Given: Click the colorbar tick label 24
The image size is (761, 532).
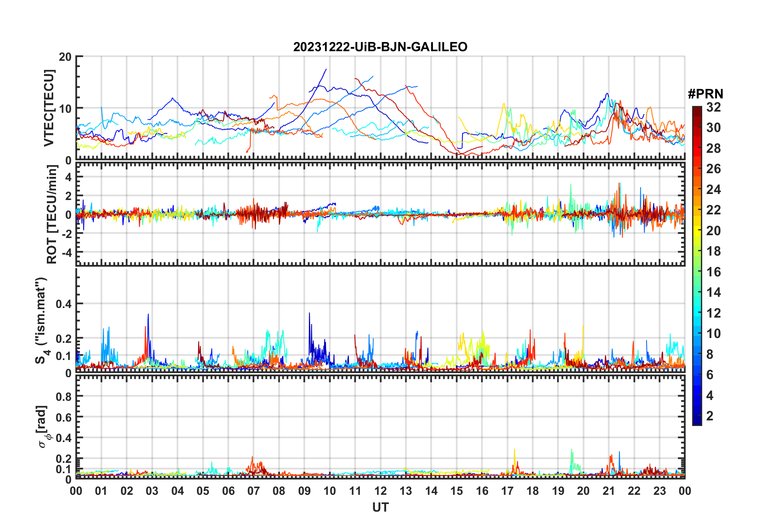Looking at the screenshot, I should [x=713, y=189].
